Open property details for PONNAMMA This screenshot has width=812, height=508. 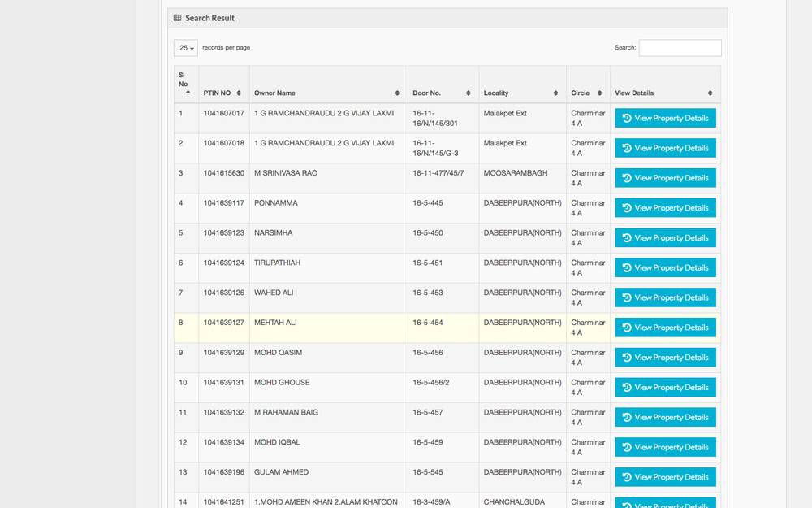point(665,208)
